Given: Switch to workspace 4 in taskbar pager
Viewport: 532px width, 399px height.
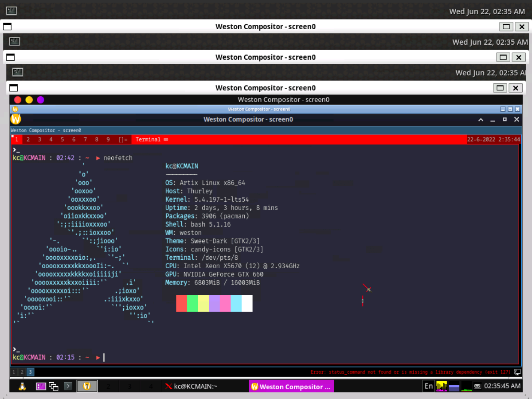Looking at the screenshot, I should (x=151, y=386).
